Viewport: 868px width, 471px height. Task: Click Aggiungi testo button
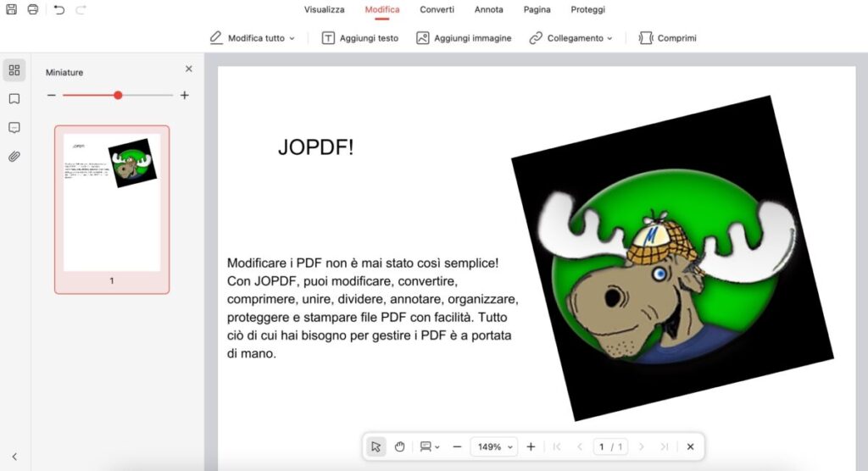[359, 38]
